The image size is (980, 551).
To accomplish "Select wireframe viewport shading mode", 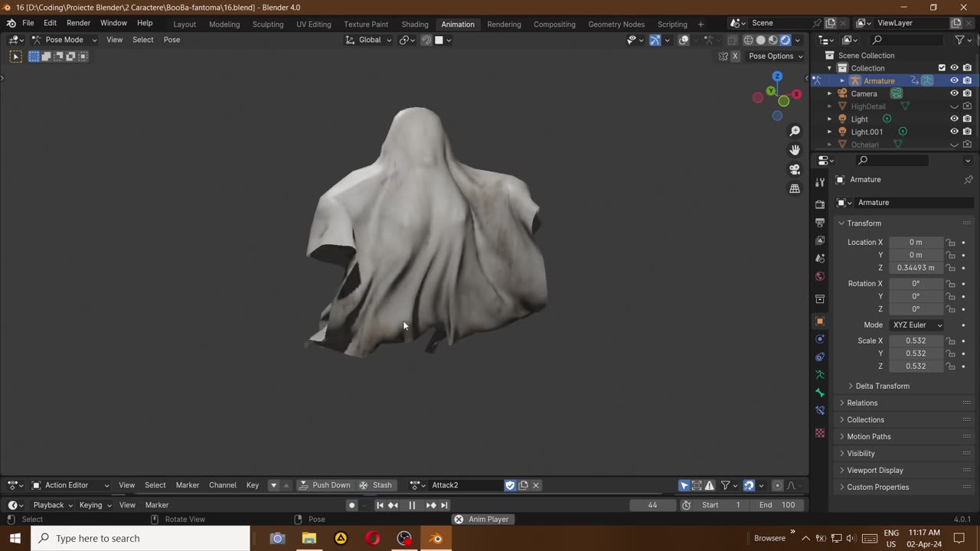I will pos(749,40).
